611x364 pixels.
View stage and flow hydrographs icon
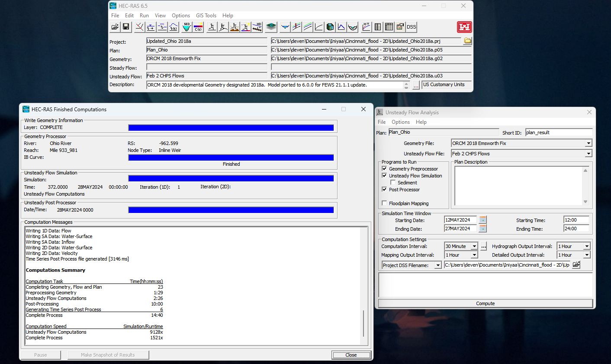coord(341,27)
